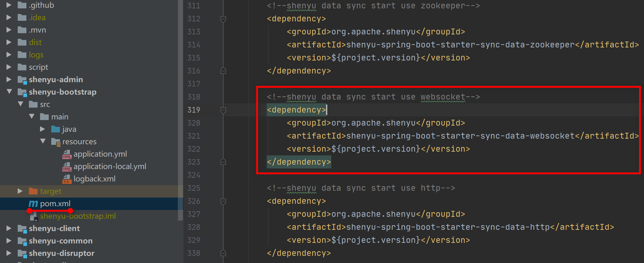Click the resources folder icon
Screen dimensions: 644x263
56,142
